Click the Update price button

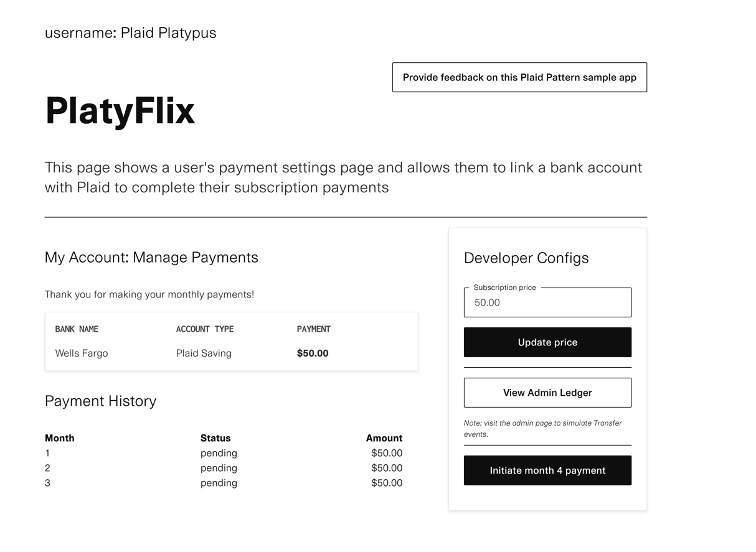point(547,342)
